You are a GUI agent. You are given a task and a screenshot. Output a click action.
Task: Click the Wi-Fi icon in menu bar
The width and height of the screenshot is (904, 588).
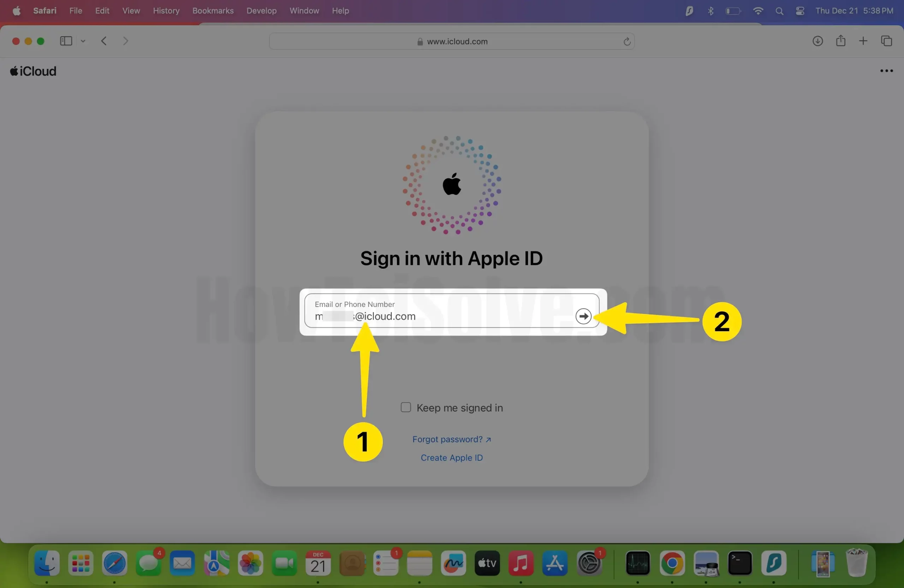[758, 11]
